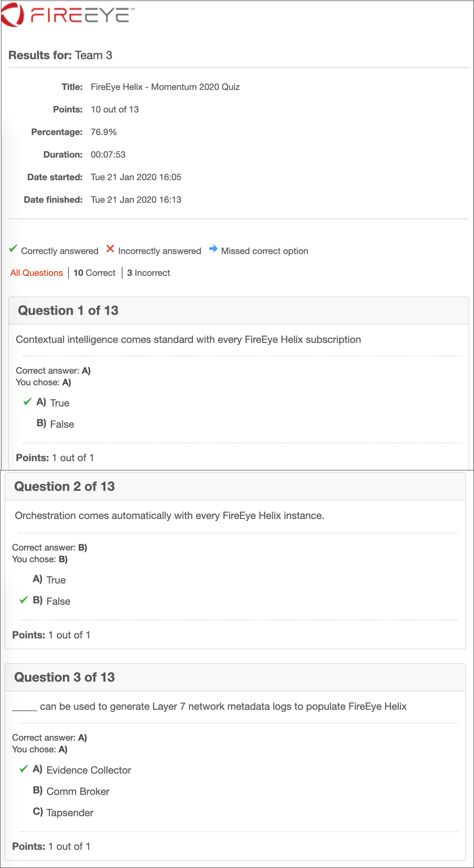The image size is (474, 868).
Task: Select option B False in Question 1
Action: pyautogui.click(x=55, y=424)
